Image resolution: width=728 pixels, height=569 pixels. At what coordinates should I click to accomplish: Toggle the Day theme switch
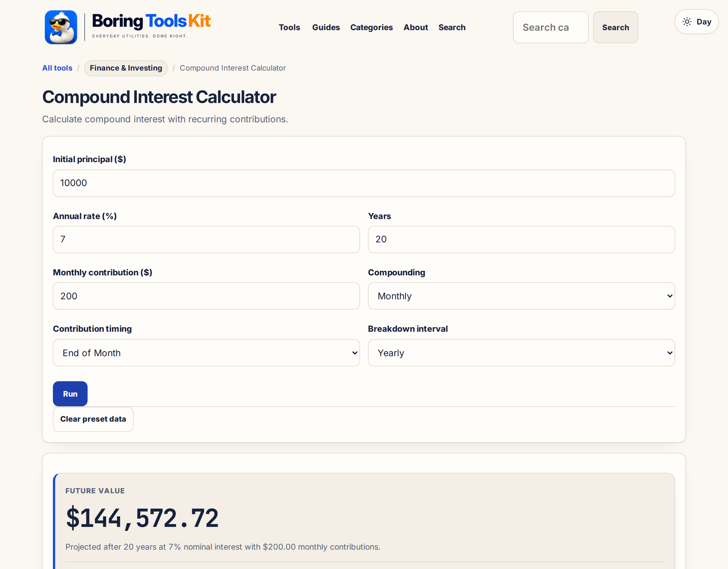click(x=696, y=22)
